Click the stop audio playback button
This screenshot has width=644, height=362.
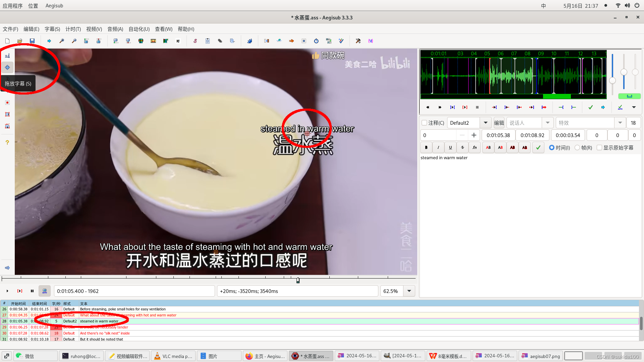click(477, 107)
